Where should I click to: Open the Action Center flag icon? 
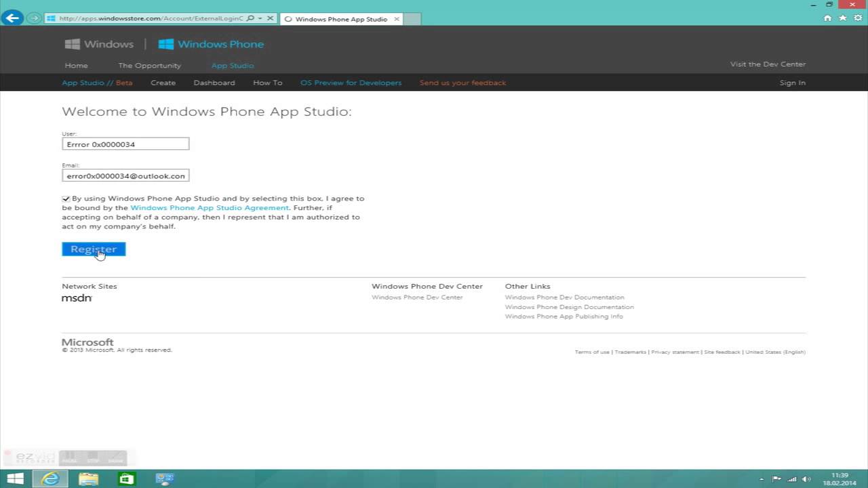click(777, 479)
